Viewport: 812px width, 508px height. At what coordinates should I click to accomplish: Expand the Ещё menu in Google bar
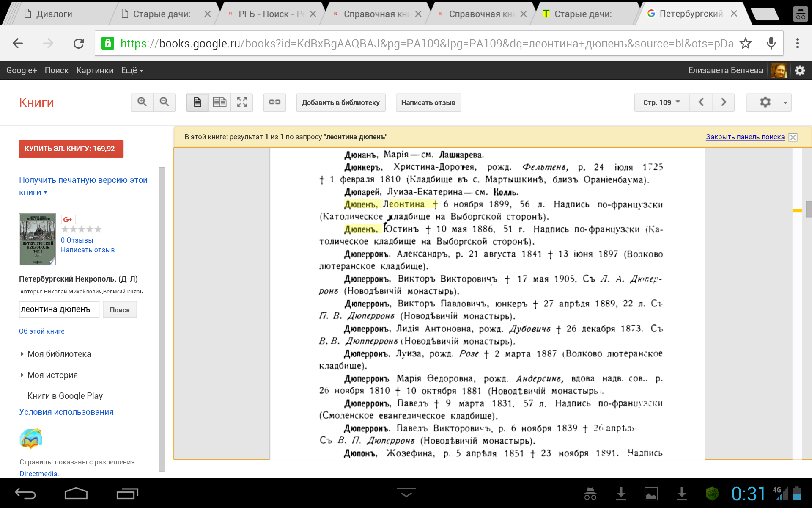(x=132, y=70)
